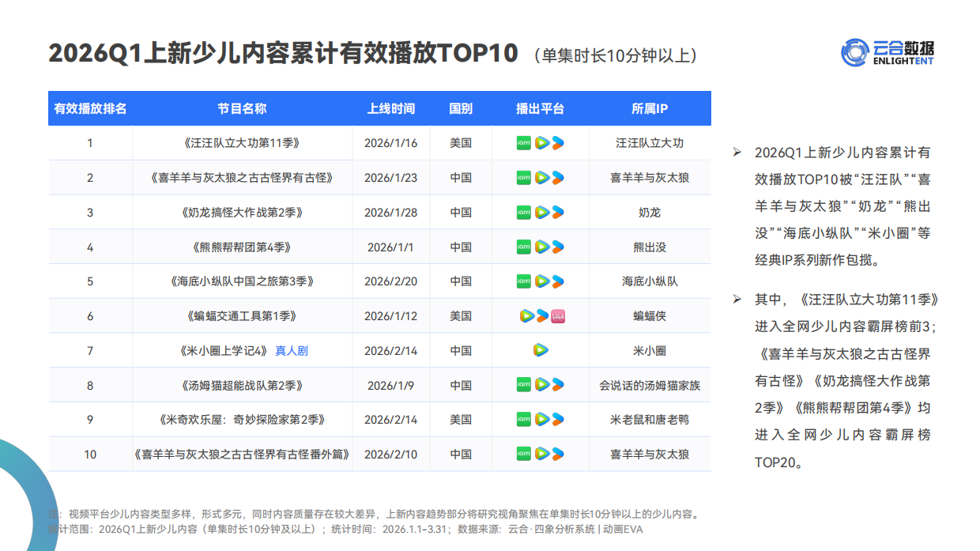The width and height of the screenshot is (980, 551).
Task: Click iQIYI icon in 汪汪队立大功第11季 row
Action: tap(523, 143)
